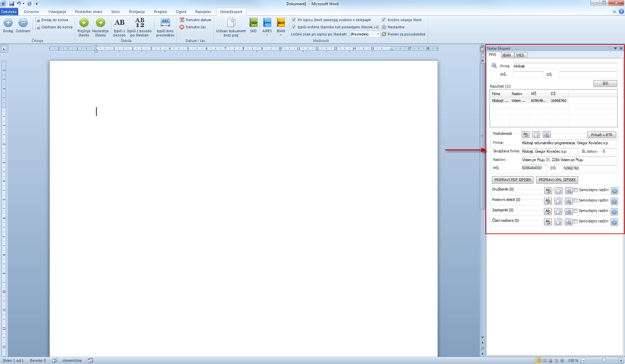Click the green Prejšnje število arrow icon

84,22
